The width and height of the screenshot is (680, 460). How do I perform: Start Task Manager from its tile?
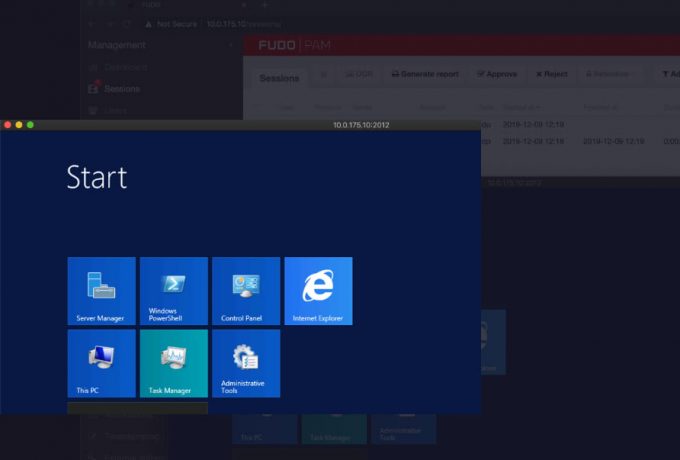point(174,363)
